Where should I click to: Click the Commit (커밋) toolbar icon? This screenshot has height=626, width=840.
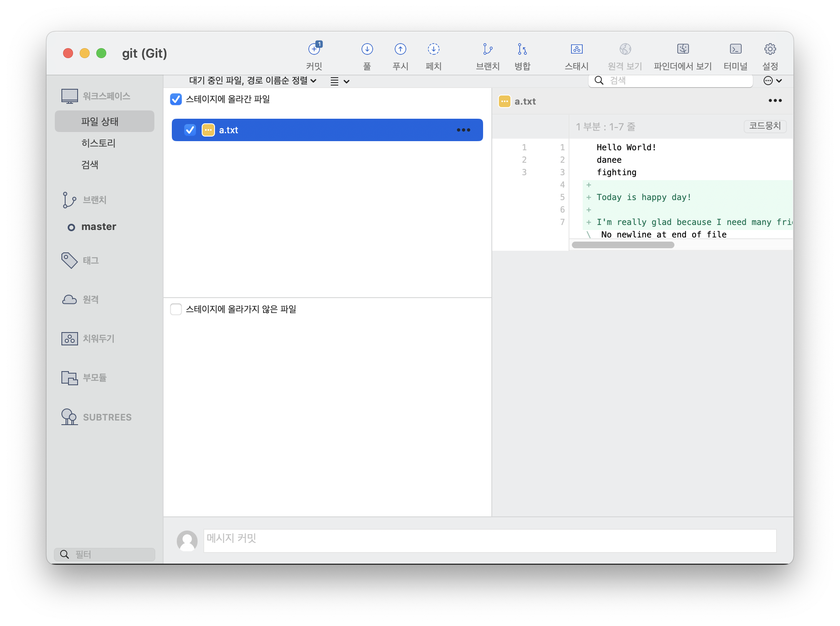314,49
